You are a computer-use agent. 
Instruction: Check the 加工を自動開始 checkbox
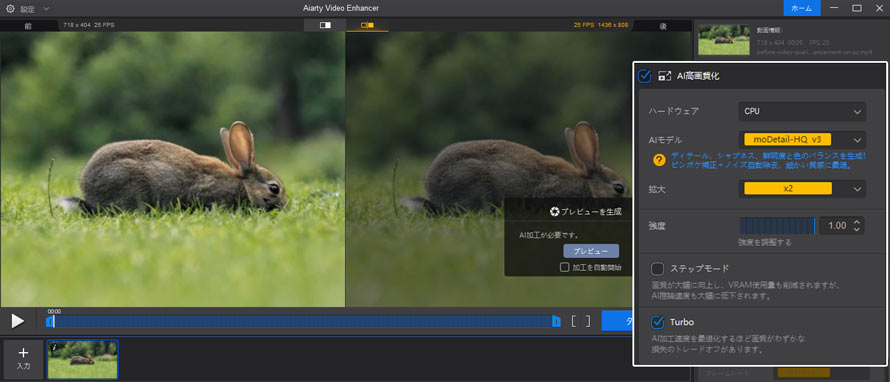(x=564, y=267)
